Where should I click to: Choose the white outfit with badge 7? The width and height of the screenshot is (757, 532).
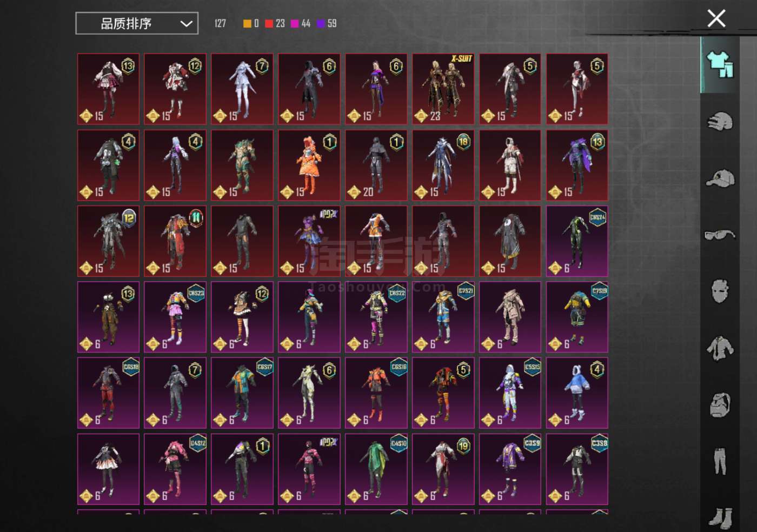(x=242, y=89)
